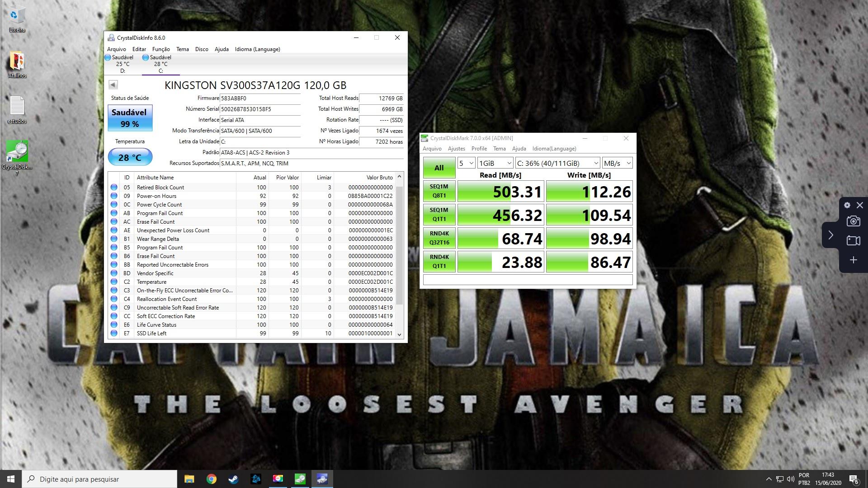This screenshot has height=488, width=868.
Task: Click the comment field below CrystalDiskMark results
Action: click(528, 280)
